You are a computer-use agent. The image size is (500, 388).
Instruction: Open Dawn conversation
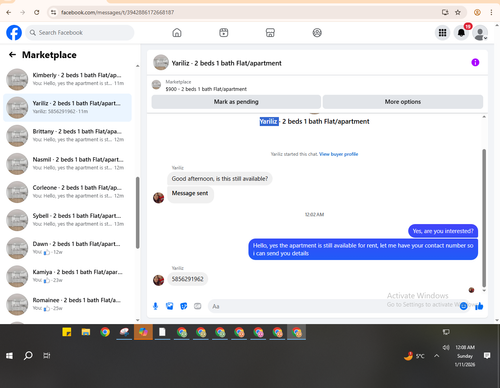pyautogui.click(x=67, y=248)
